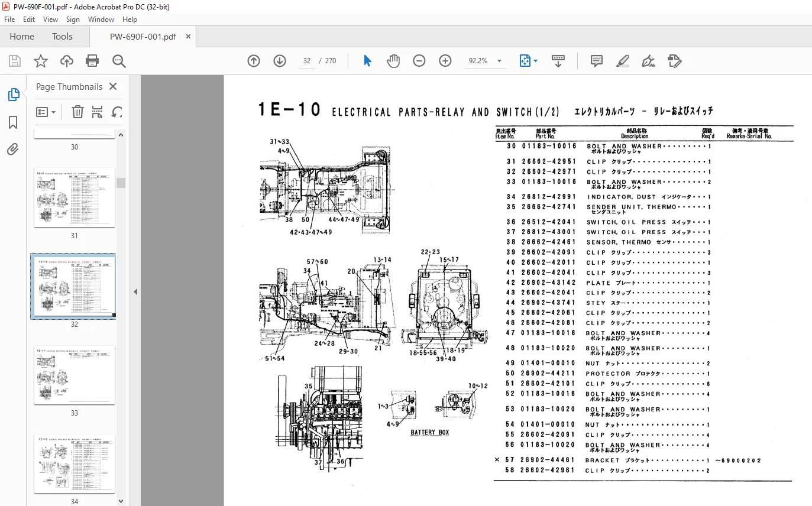
Task: Click the insert pages icon in thumbnails panel
Action: (x=98, y=112)
